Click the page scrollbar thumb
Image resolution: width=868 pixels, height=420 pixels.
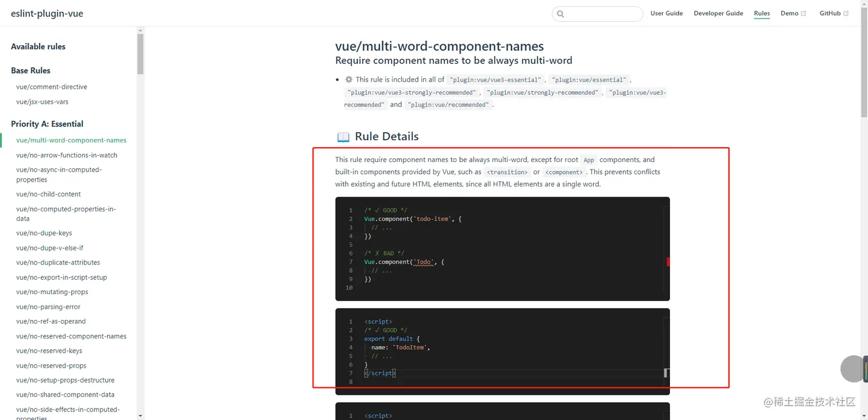click(864, 62)
